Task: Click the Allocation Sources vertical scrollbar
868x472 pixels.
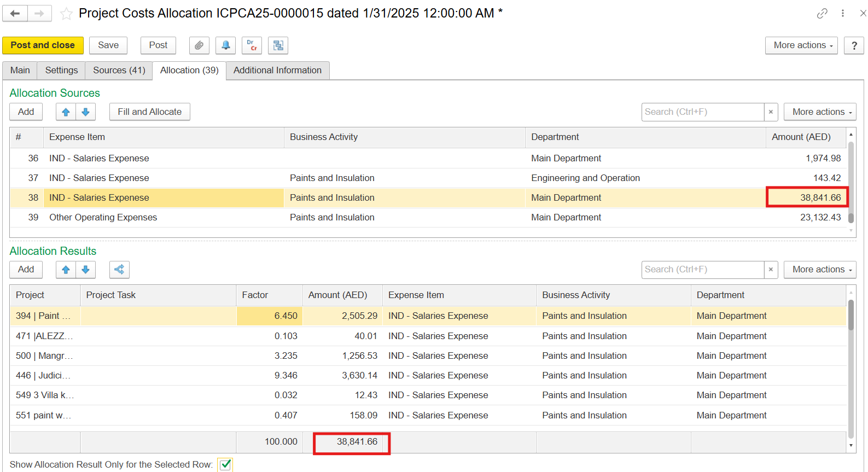Action: click(x=850, y=180)
